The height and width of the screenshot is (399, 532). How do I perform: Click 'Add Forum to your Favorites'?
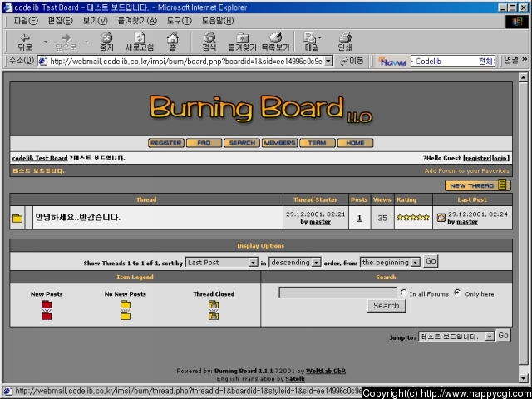[x=467, y=170]
